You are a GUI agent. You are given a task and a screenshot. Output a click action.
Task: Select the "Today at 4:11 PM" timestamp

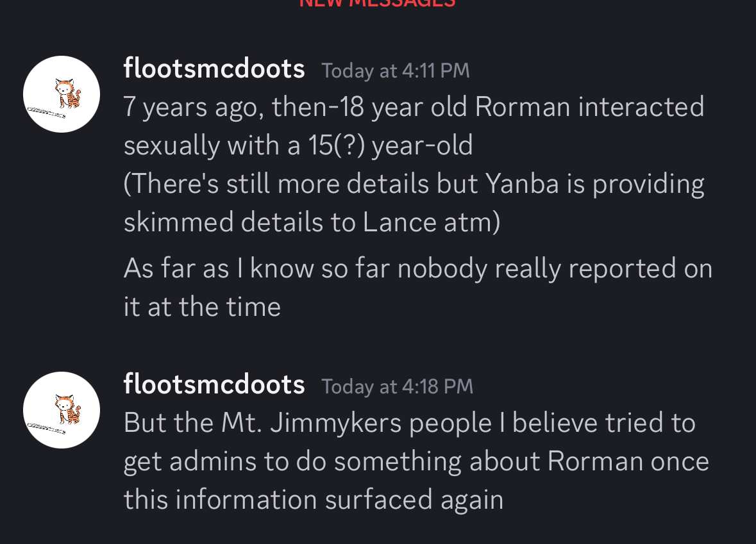[396, 71]
